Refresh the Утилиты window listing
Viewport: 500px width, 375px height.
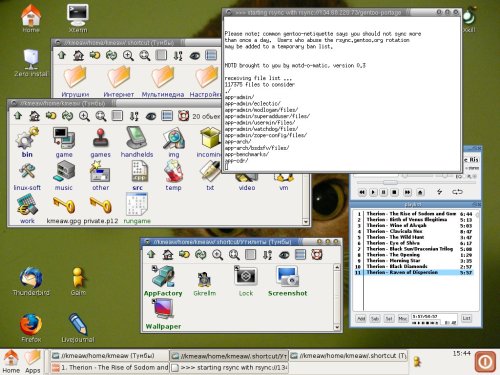201,255
